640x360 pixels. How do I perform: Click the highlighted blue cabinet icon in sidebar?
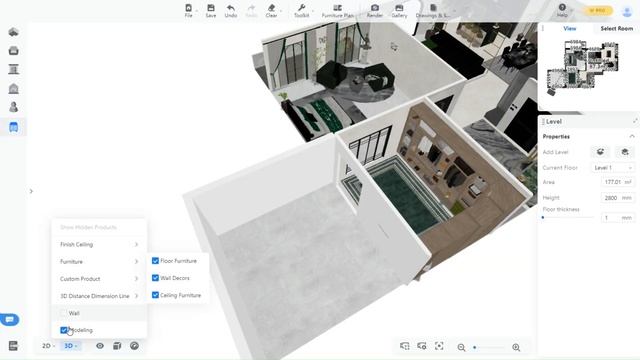pos(13,127)
